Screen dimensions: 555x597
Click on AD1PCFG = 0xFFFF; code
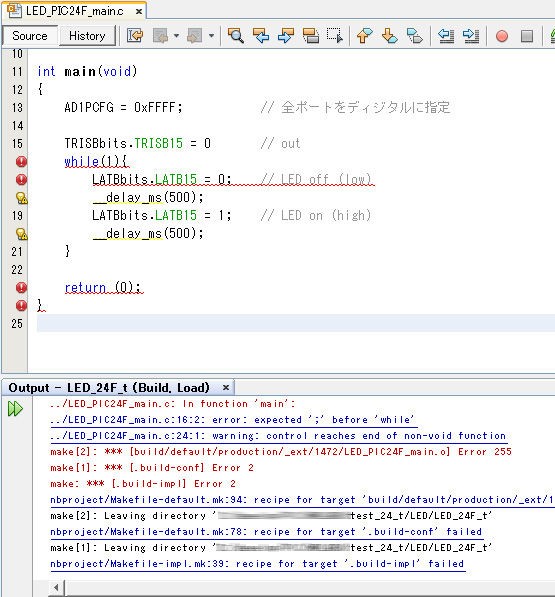click(123, 107)
